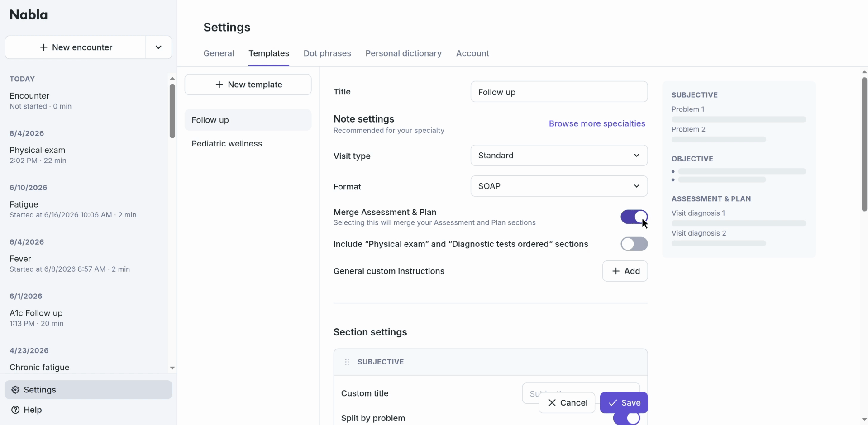The height and width of the screenshot is (425, 868).
Task: Click the encounter list scrollbar thumb
Action: click(172, 111)
